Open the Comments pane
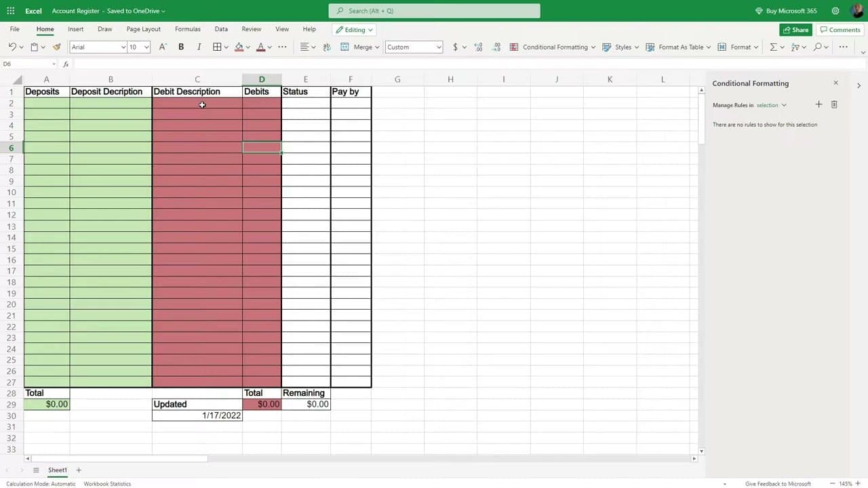This screenshot has height=488, width=868. point(840,30)
